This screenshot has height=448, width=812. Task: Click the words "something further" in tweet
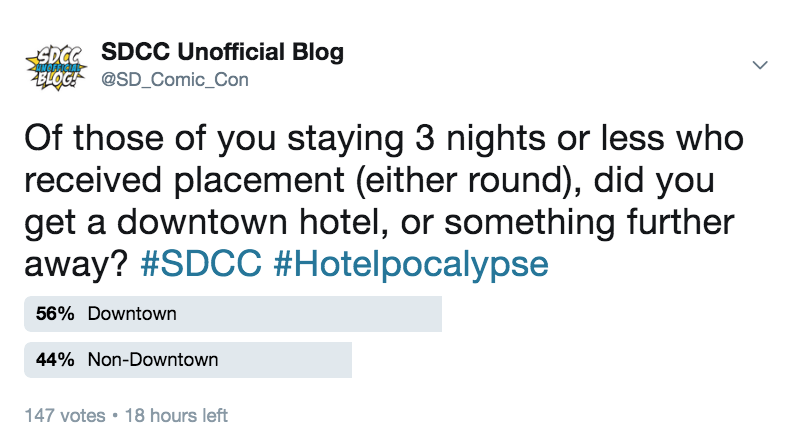[589, 222]
